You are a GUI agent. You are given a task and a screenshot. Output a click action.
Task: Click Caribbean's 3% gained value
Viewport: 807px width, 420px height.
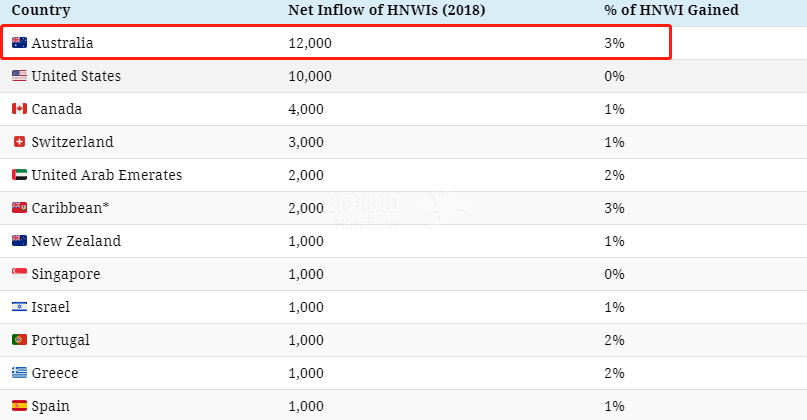coord(614,208)
